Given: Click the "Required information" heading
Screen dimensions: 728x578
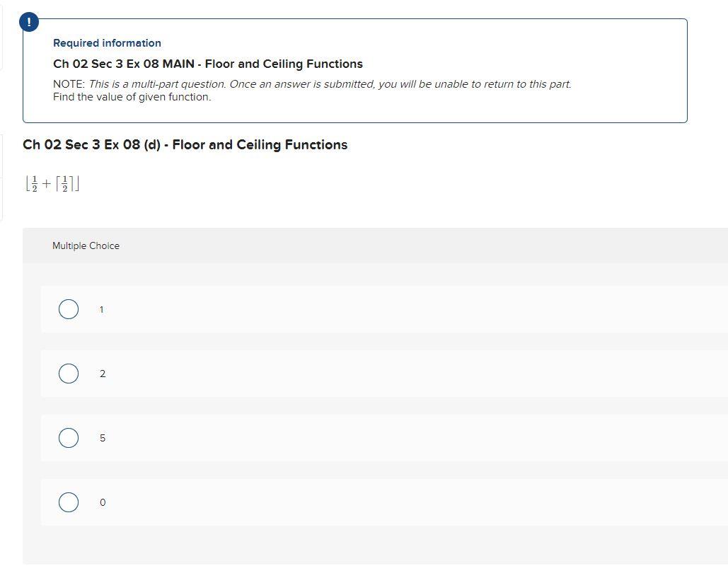Looking at the screenshot, I should (107, 43).
